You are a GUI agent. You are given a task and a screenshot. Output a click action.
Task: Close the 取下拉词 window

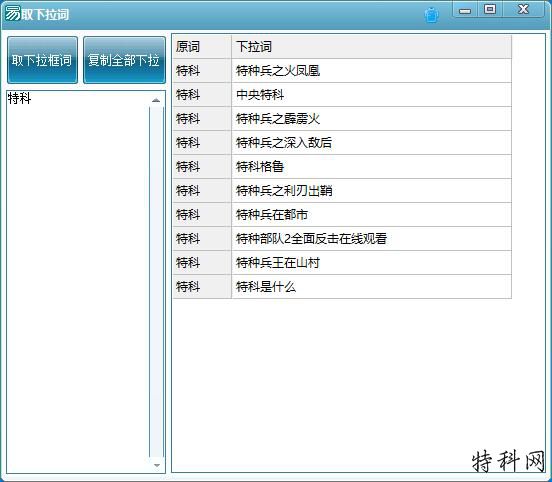(x=523, y=10)
